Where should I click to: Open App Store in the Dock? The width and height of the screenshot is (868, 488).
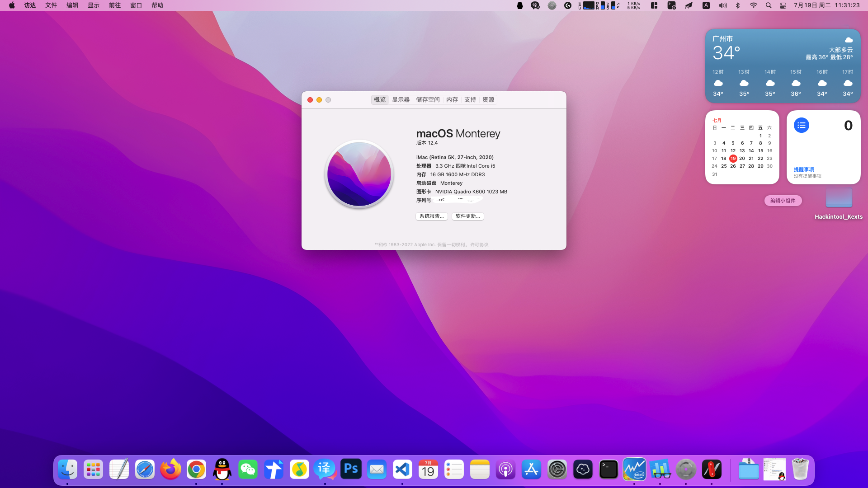pos(531,469)
